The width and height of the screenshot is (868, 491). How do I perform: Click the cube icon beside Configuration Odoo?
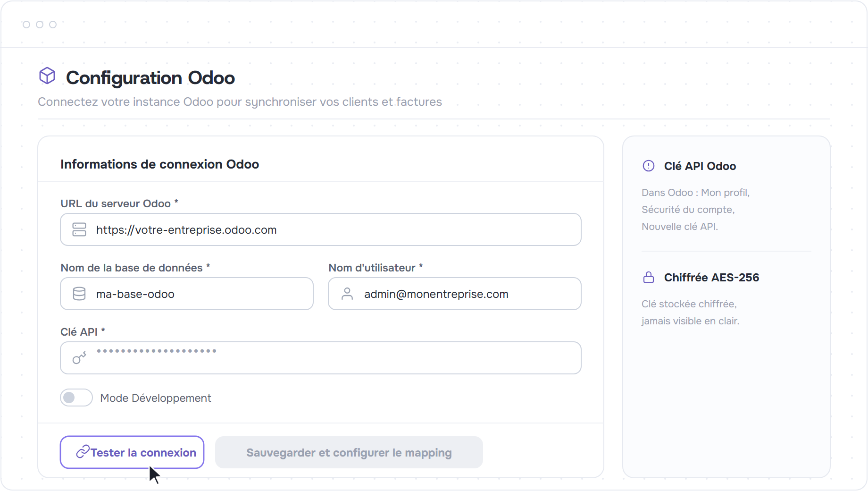(47, 76)
